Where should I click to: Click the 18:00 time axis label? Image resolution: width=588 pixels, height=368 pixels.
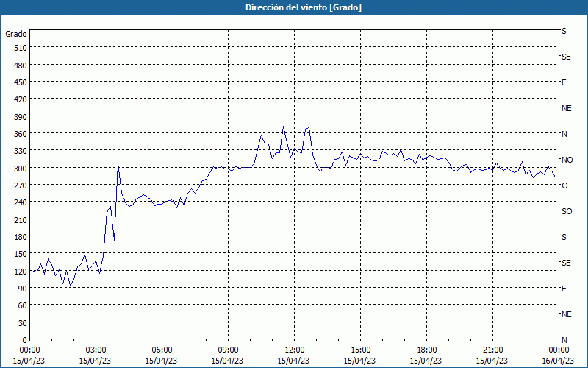426,355
